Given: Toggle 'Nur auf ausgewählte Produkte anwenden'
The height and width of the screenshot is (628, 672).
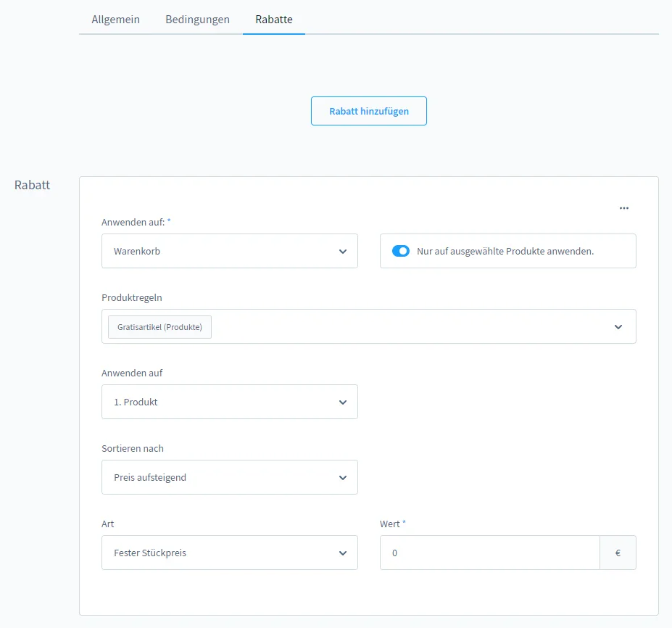Looking at the screenshot, I should pyautogui.click(x=401, y=251).
